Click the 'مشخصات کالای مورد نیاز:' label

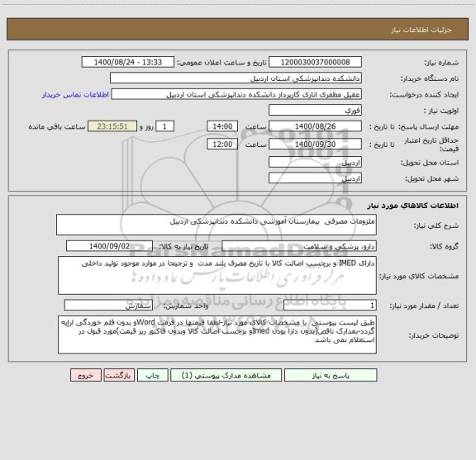(419, 276)
